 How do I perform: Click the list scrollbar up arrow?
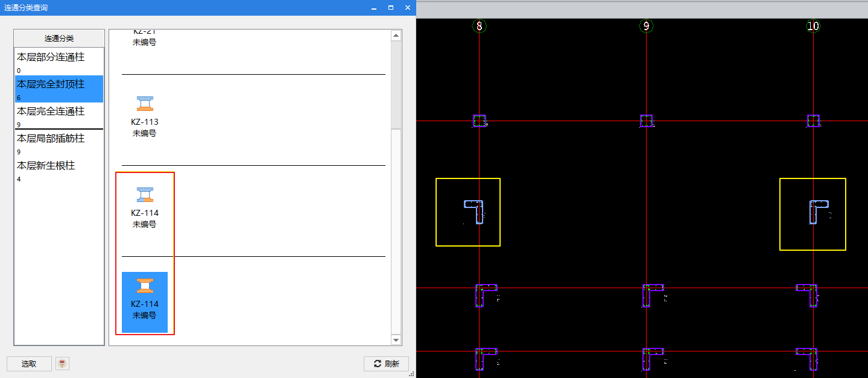396,36
